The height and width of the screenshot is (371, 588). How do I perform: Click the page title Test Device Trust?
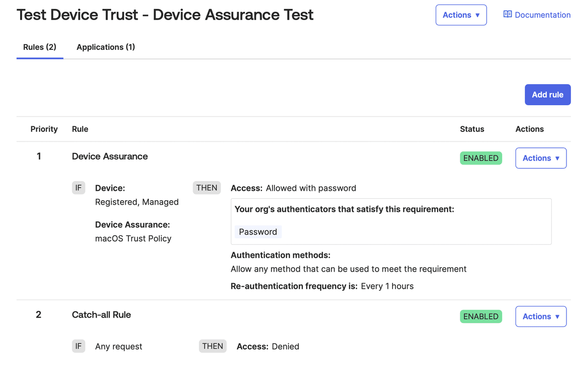pos(78,15)
